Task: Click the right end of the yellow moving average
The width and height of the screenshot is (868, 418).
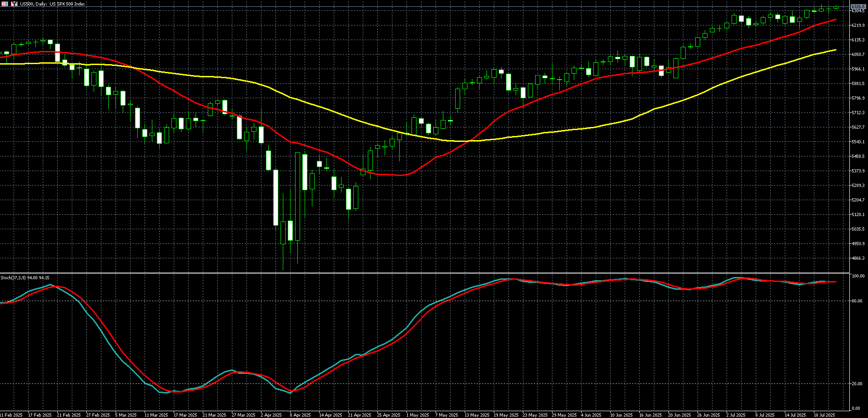Action: [x=836, y=50]
